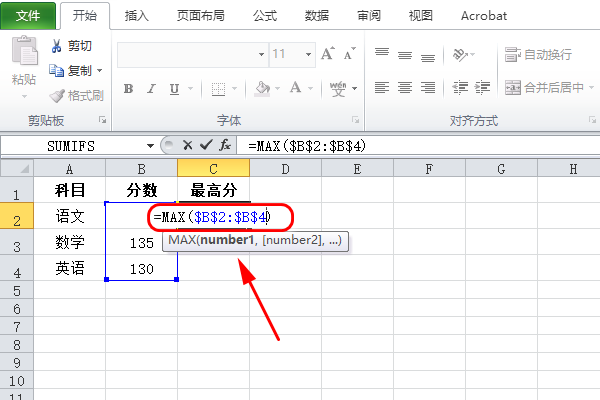600x400 pixels.
Task: Switch to the Insert (插入) tab
Action: (x=137, y=16)
